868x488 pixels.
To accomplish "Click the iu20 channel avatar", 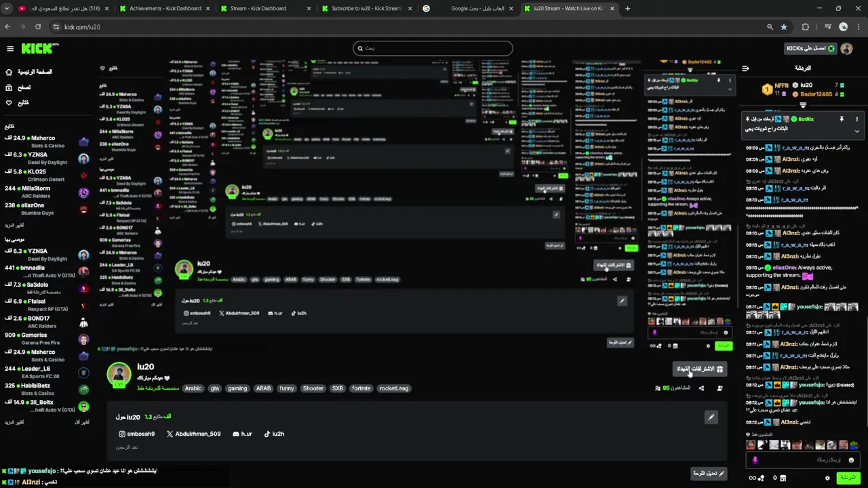I will click(119, 375).
